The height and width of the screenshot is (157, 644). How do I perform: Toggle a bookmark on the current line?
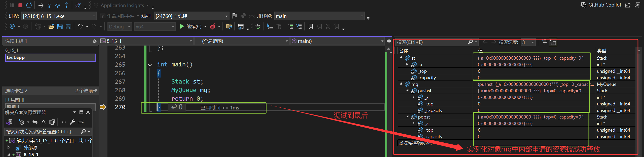pyautogui.click(x=311, y=26)
